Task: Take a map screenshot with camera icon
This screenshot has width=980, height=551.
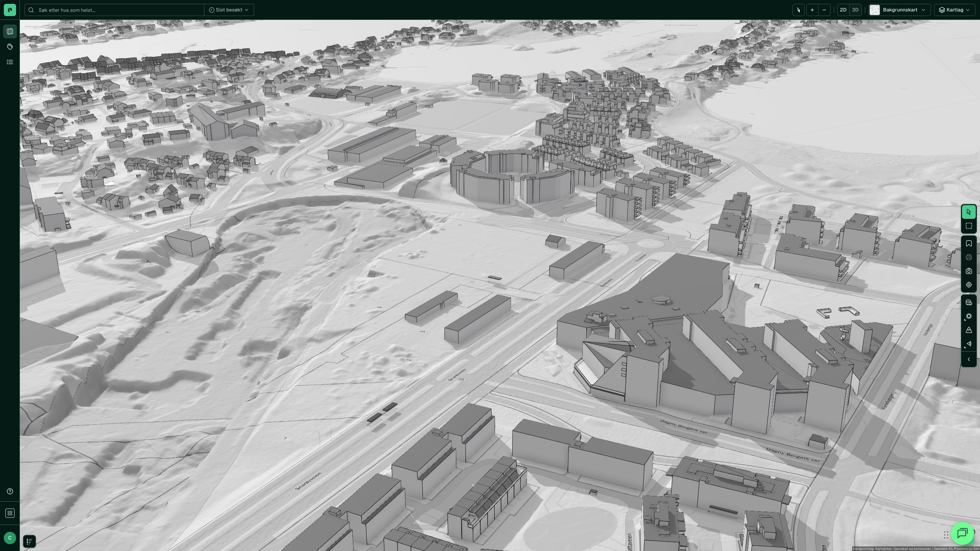Action: (x=969, y=271)
